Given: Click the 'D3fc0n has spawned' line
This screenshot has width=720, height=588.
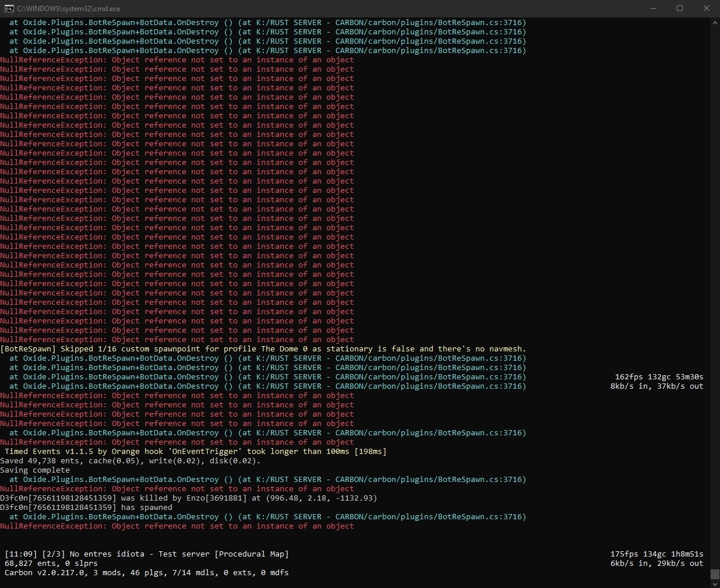Looking at the screenshot, I should 86,508.
